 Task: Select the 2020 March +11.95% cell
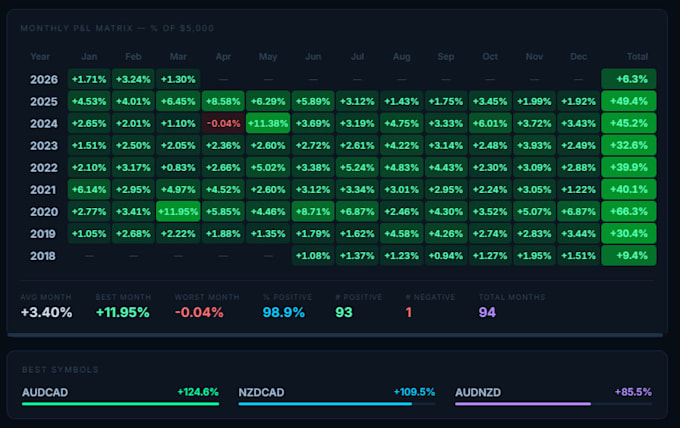pos(178,212)
